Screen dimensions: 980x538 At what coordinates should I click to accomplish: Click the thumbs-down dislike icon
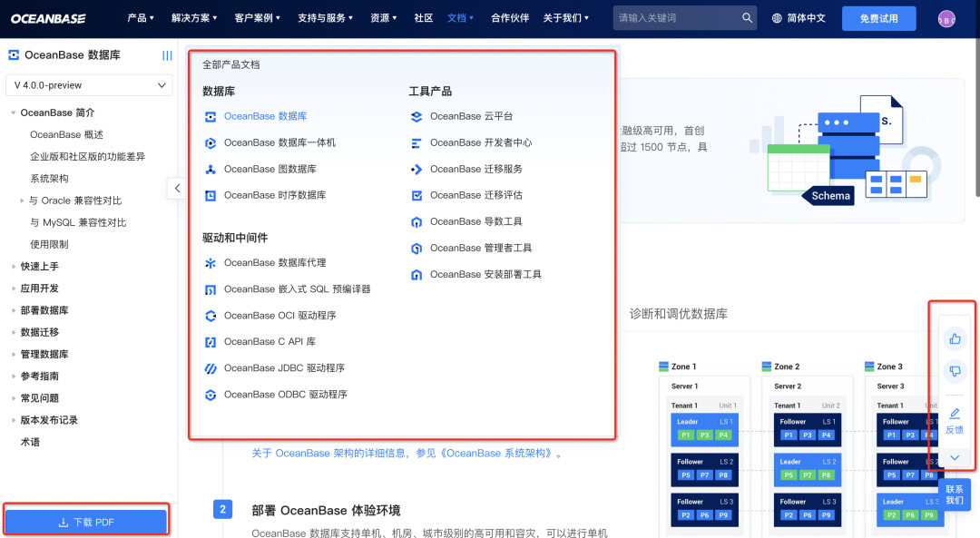(955, 371)
